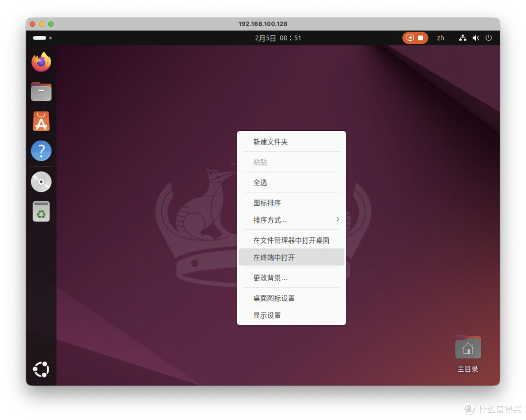Expand 排序方式… submenu
The image size is (526, 420).
point(291,220)
